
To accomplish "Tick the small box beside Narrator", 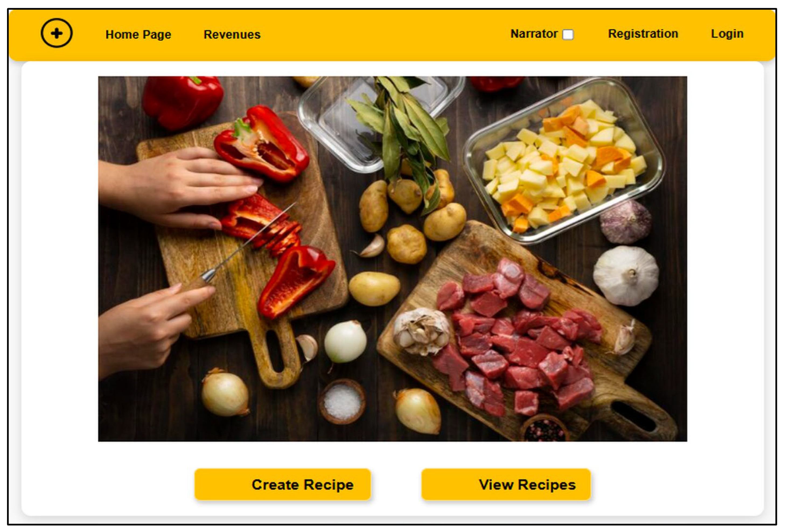I will (x=568, y=34).
